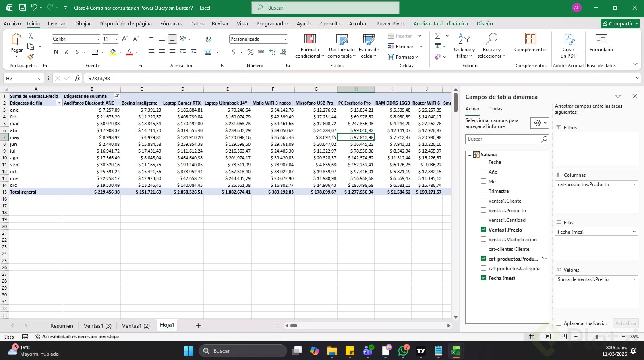Click the Copy format brush icon
644x360 pixels.
point(31,57)
